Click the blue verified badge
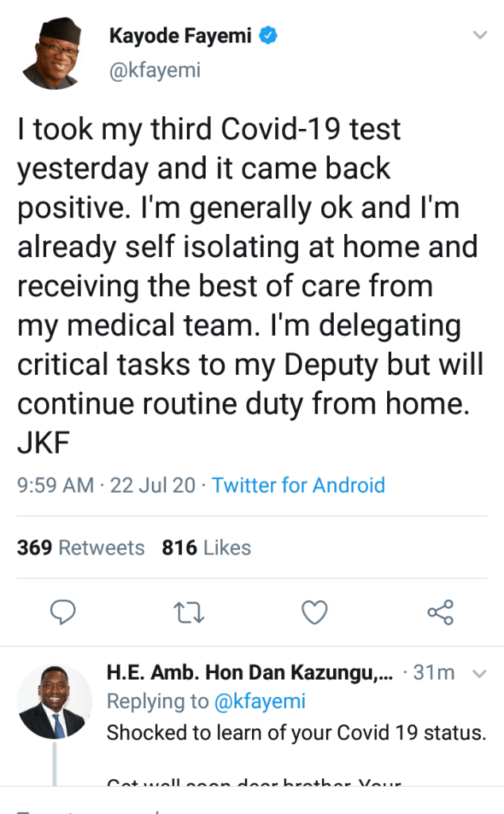 click(269, 36)
